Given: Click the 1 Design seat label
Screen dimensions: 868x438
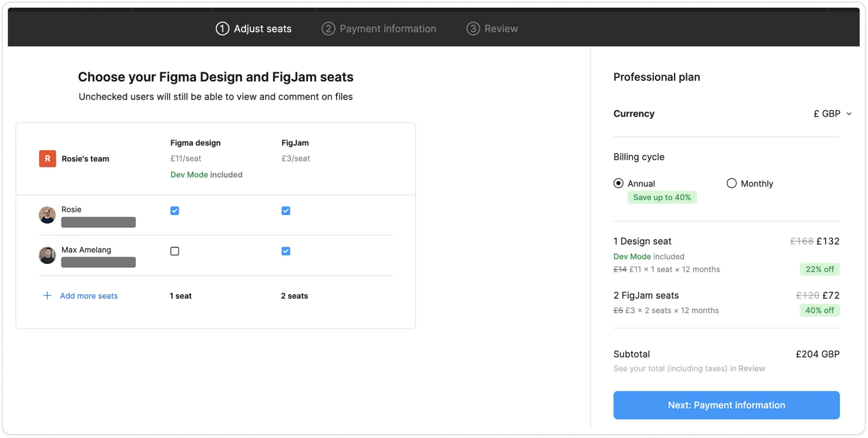Looking at the screenshot, I should point(642,241).
